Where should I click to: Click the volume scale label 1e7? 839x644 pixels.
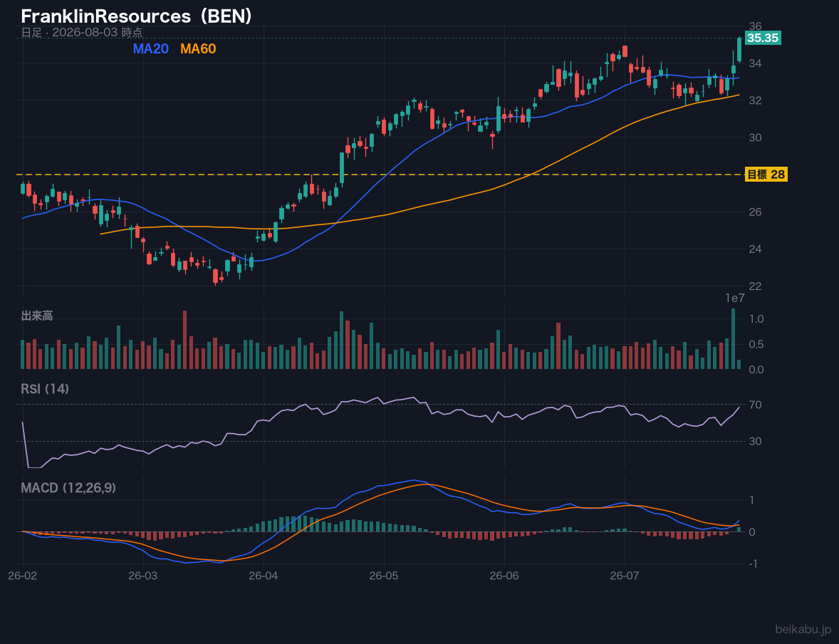pyautogui.click(x=735, y=298)
